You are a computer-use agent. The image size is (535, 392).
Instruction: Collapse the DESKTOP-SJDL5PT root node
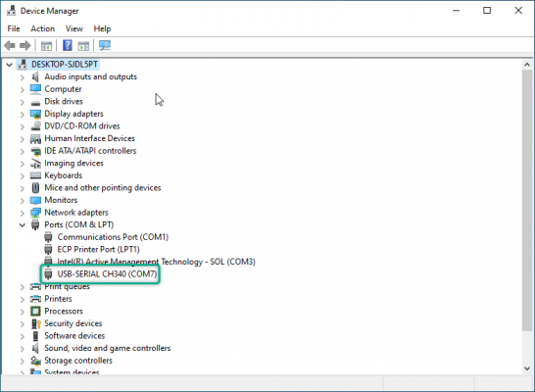tap(9, 64)
